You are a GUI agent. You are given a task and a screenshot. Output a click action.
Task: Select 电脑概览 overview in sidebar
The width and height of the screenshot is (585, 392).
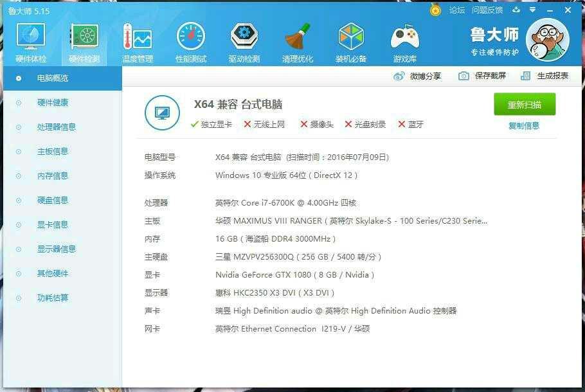(63, 78)
